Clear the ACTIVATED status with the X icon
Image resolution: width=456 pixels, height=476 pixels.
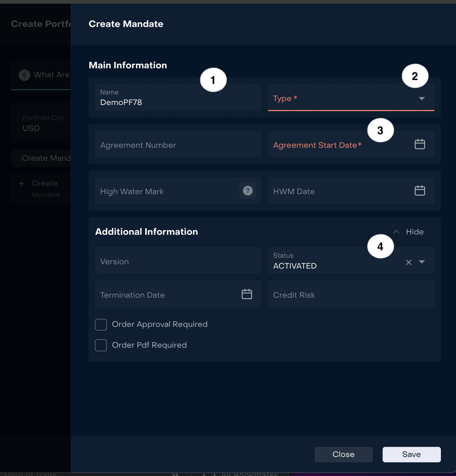pyautogui.click(x=409, y=262)
